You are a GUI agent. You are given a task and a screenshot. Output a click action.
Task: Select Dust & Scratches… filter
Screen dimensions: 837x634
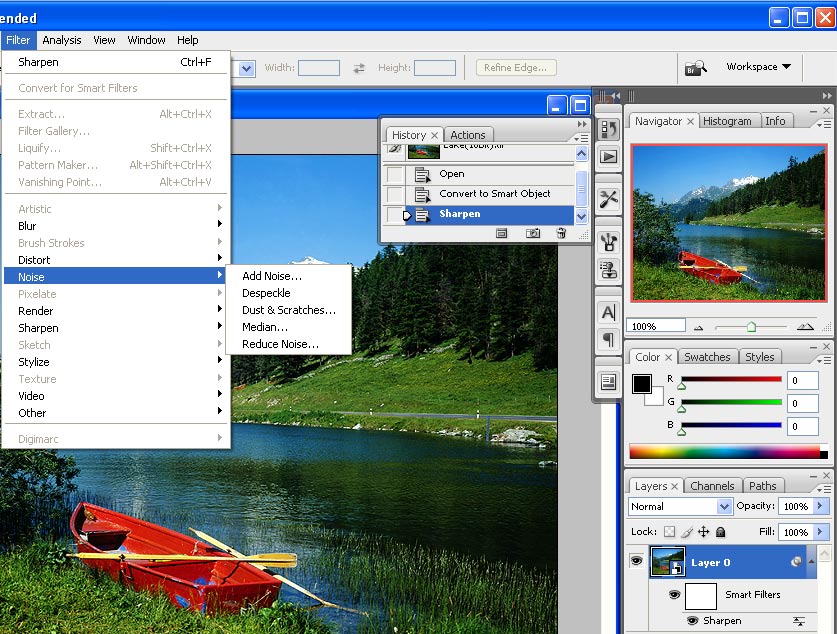[288, 310]
